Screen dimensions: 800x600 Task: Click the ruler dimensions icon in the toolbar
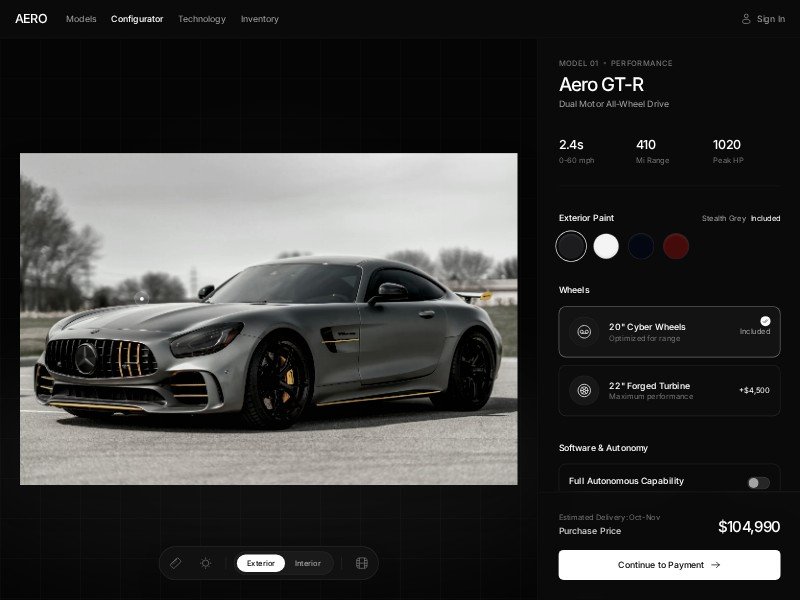tap(176, 563)
